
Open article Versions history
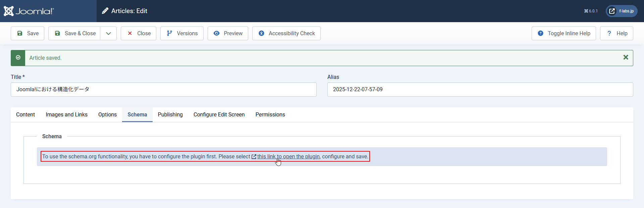[182, 34]
